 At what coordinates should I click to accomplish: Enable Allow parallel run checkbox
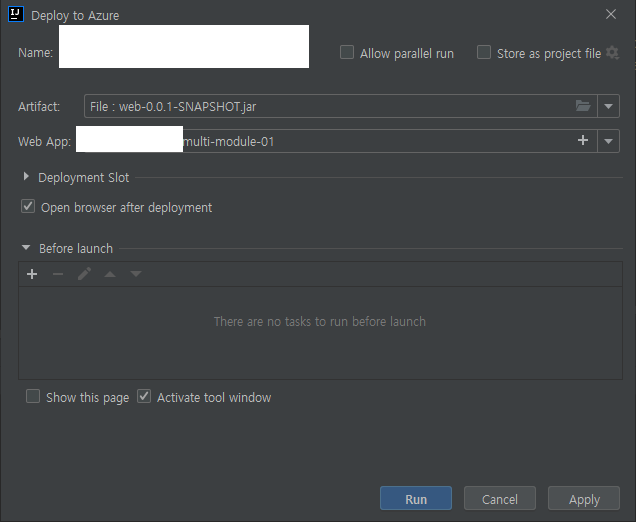[x=347, y=53]
